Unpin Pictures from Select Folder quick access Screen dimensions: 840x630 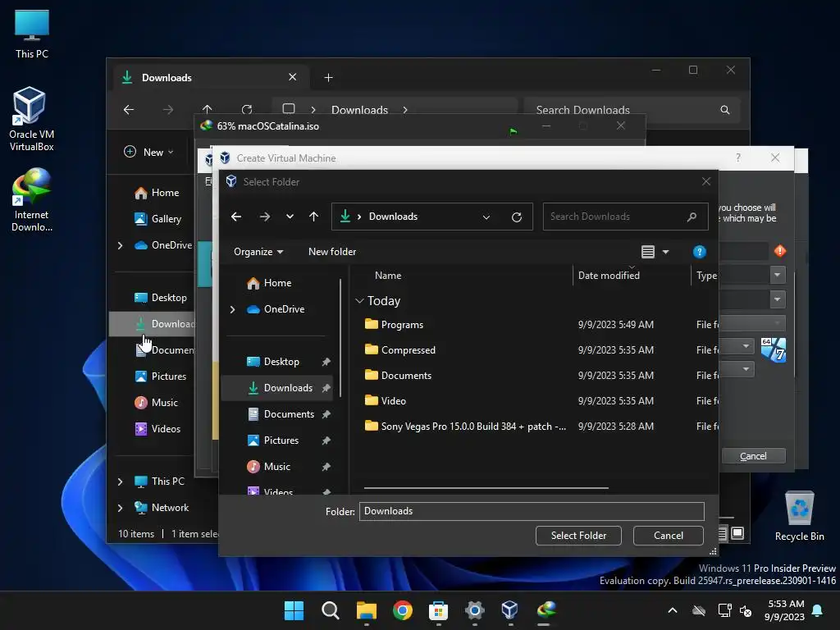pos(326,441)
